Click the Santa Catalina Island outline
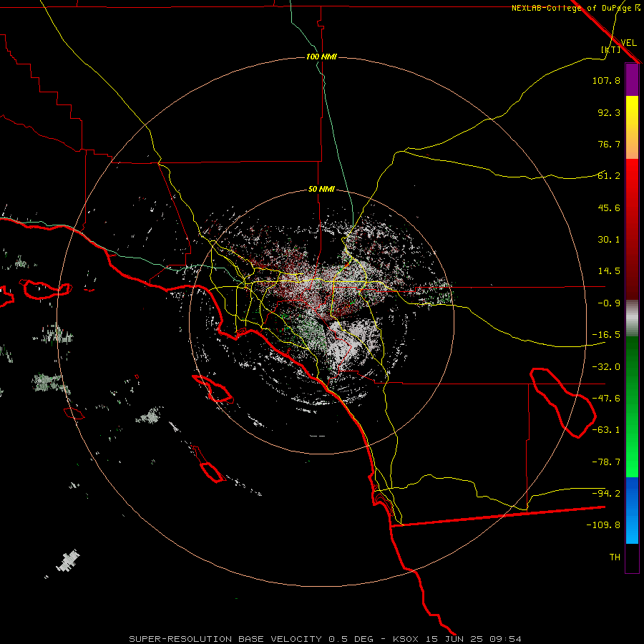Viewport: 644px width, 644px height. tap(213, 388)
